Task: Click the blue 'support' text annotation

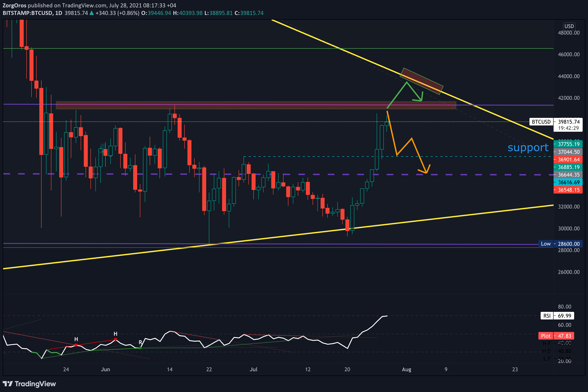Action: click(528, 148)
